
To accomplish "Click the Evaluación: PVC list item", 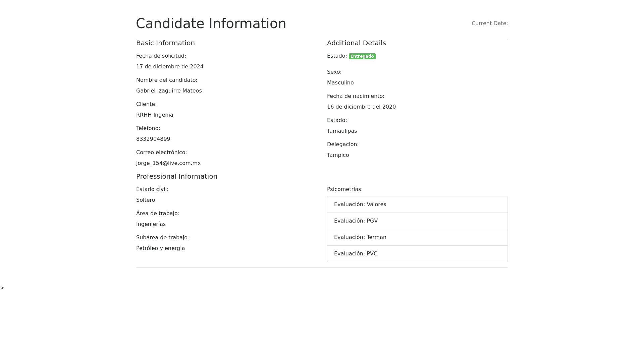I will point(417,254).
